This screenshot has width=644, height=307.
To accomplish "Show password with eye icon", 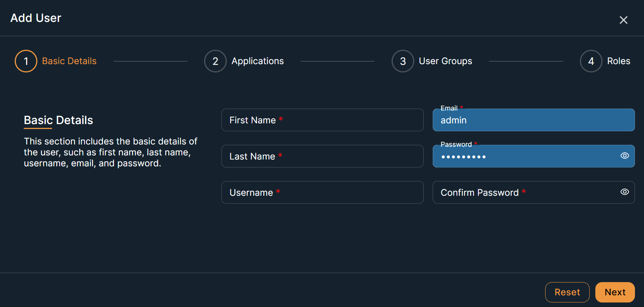I will [x=624, y=156].
